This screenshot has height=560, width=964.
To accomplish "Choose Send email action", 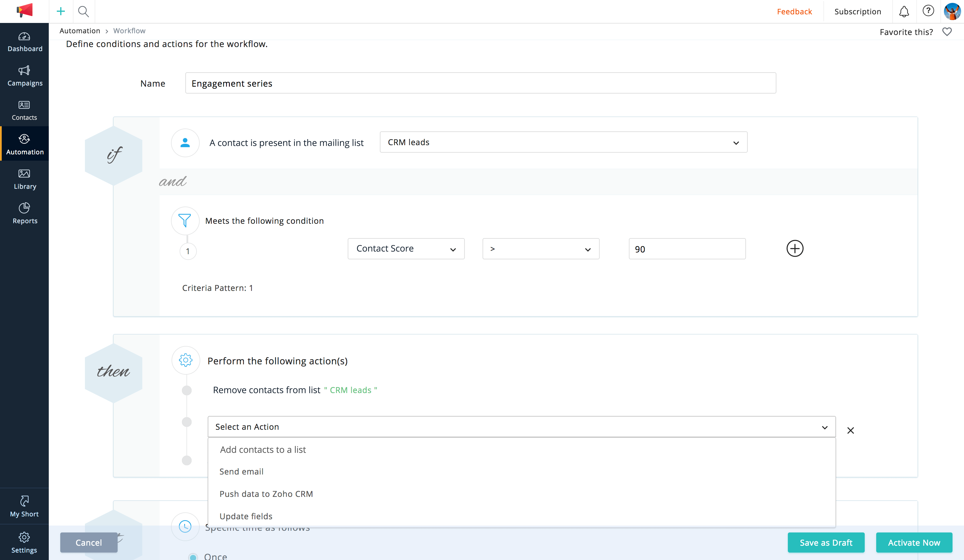I will click(522, 472).
